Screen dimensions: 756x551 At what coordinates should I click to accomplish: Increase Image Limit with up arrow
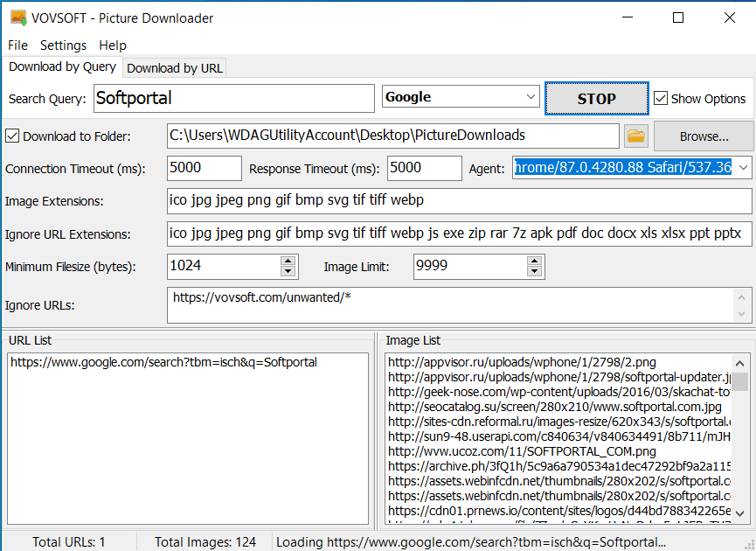[534, 261]
